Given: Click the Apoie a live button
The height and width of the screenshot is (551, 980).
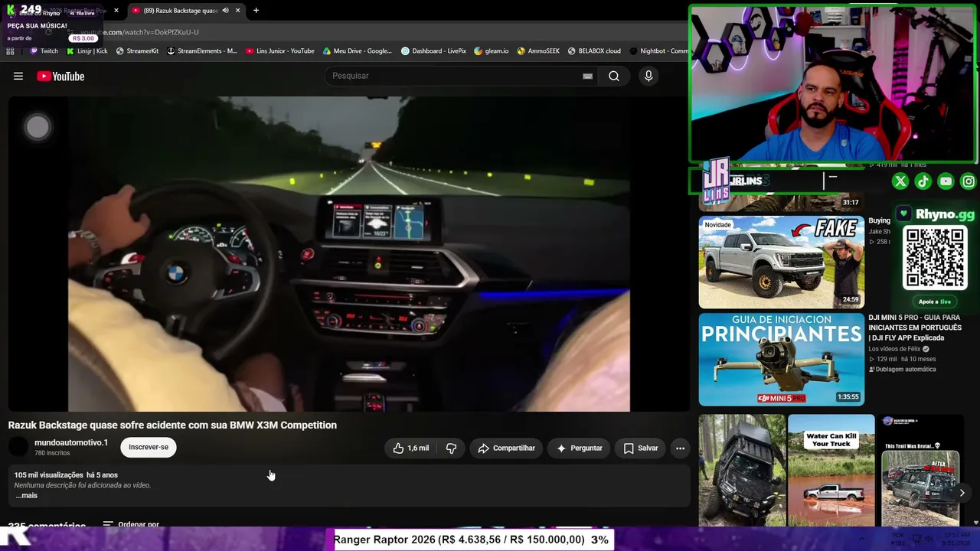Looking at the screenshot, I should pyautogui.click(x=935, y=302).
